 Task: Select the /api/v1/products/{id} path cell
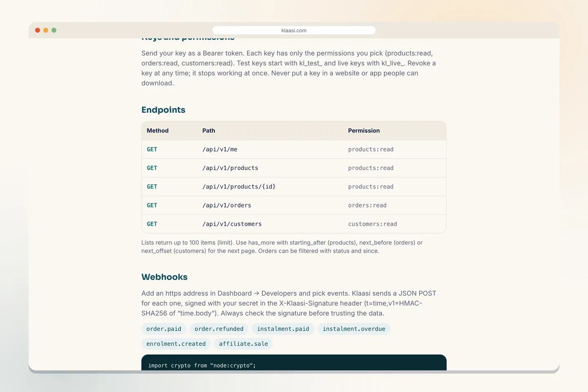(239, 187)
